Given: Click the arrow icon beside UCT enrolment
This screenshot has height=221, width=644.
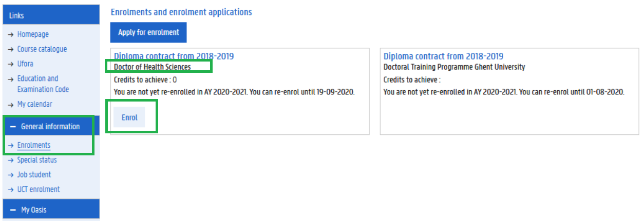Looking at the screenshot, I should pyautogui.click(x=12, y=190).
